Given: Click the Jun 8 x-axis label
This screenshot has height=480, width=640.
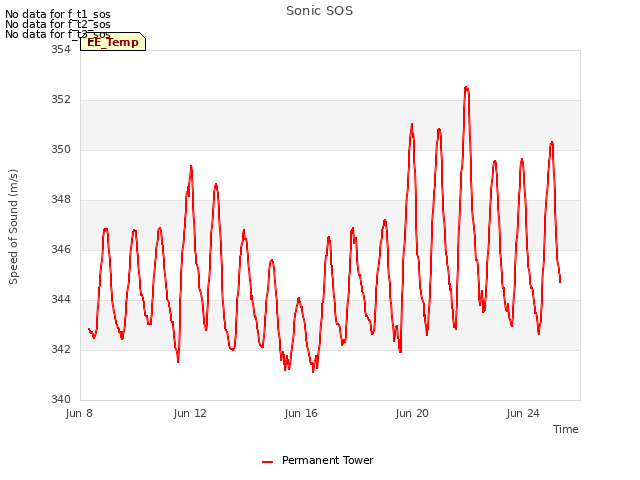Looking at the screenshot, I should pyautogui.click(x=79, y=413).
